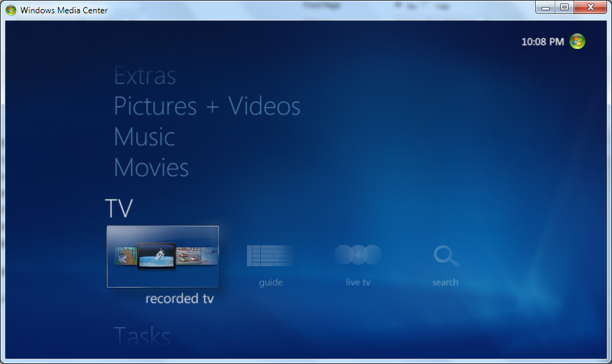Minimize the Windows Media Center window
The image size is (612, 364).
coord(546,7)
